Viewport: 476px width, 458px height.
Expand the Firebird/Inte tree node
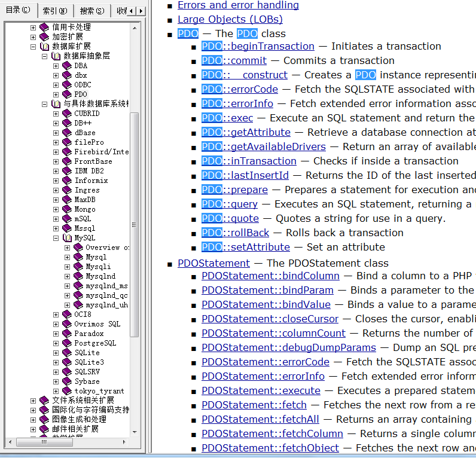click(x=56, y=152)
